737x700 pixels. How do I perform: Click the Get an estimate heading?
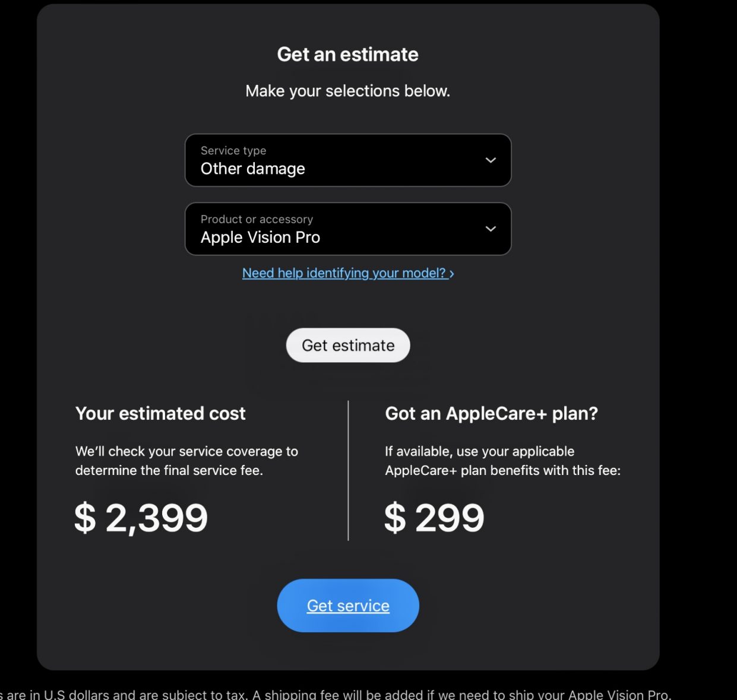[347, 55]
